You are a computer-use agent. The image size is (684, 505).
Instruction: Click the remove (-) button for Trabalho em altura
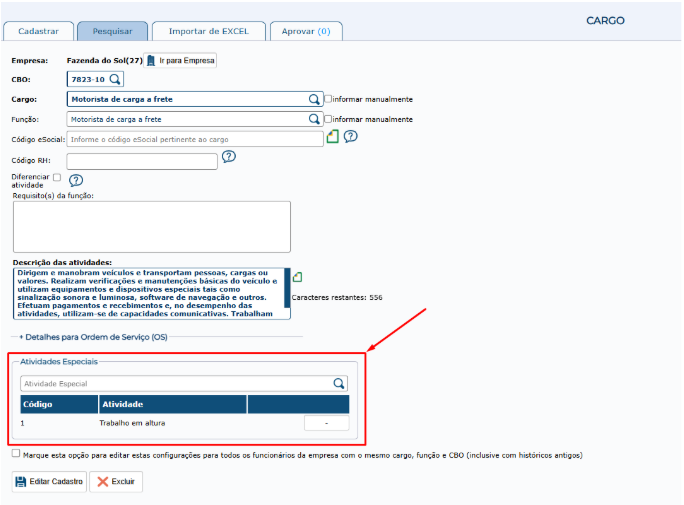[x=326, y=423]
